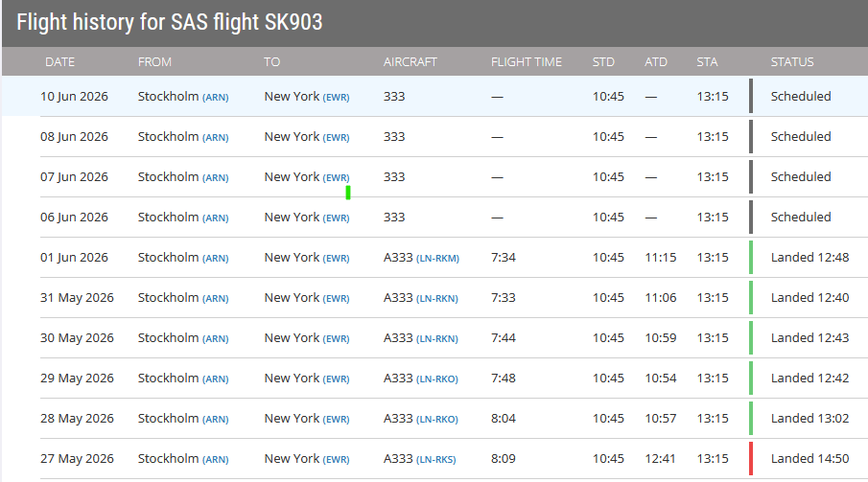Click the Landed 13:02 status text
The width and height of the screenshot is (868, 482).
(x=809, y=419)
